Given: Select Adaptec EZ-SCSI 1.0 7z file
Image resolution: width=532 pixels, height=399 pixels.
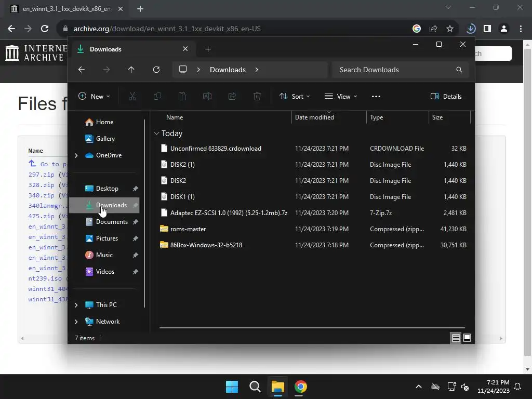Looking at the screenshot, I should 312,213.
